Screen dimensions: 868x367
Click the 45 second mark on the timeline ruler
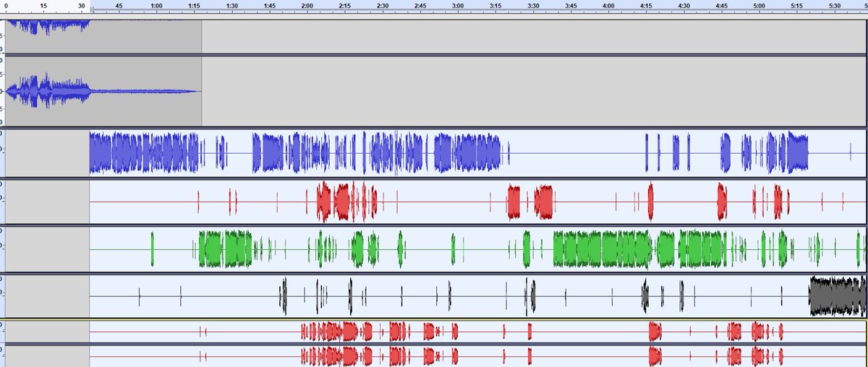click(119, 5)
